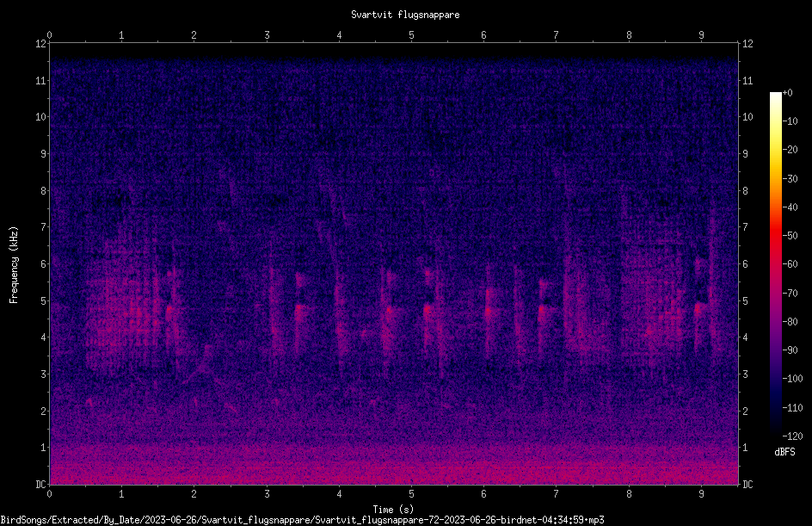The image size is (812, 526).
Task: Click the 'Time (s)' axis label
Action: (393, 510)
